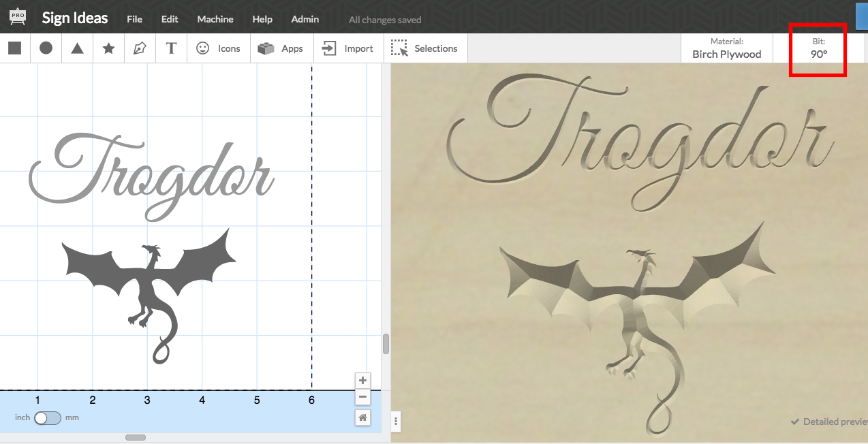
Task: Zoom in with the plus button
Action: 363,381
